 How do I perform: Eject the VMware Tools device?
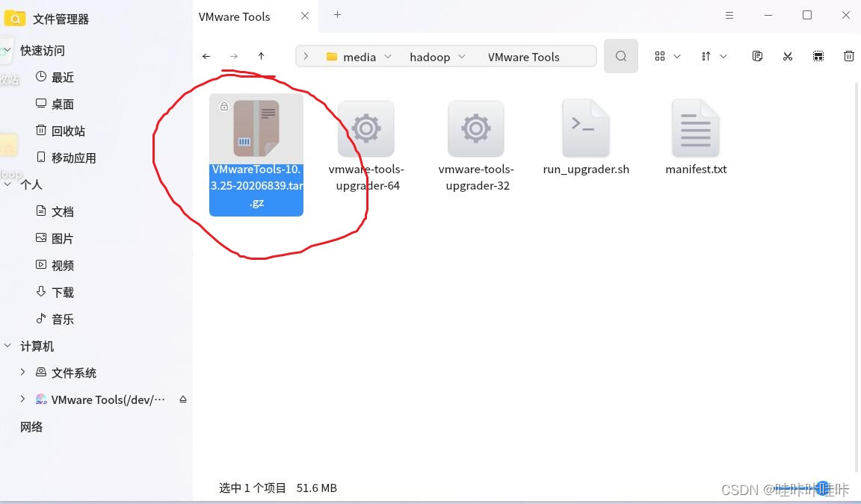(x=183, y=399)
